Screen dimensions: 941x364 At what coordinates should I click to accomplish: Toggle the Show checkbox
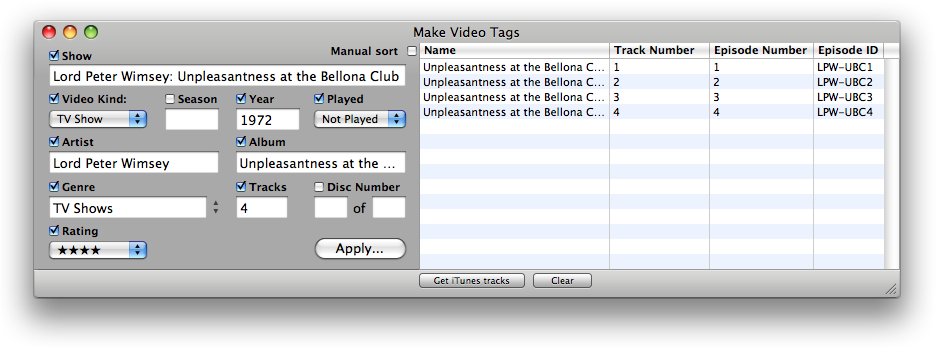54,56
